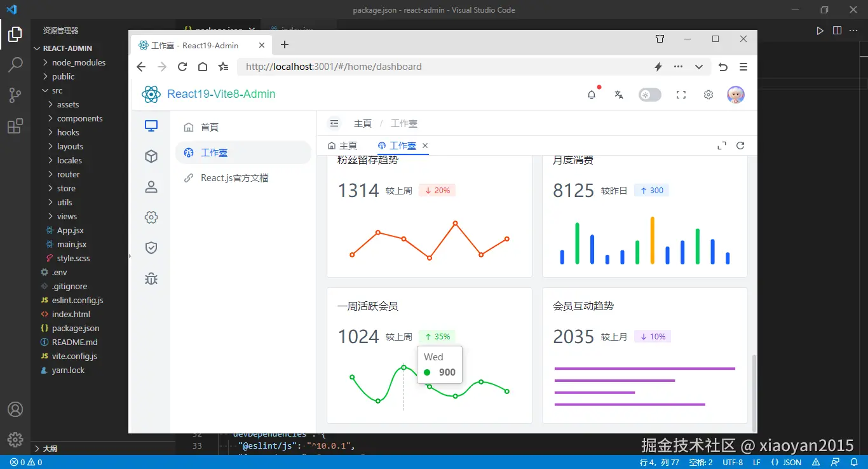
Task: Open the VS Code Search activity icon
Action: pyautogui.click(x=15, y=65)
